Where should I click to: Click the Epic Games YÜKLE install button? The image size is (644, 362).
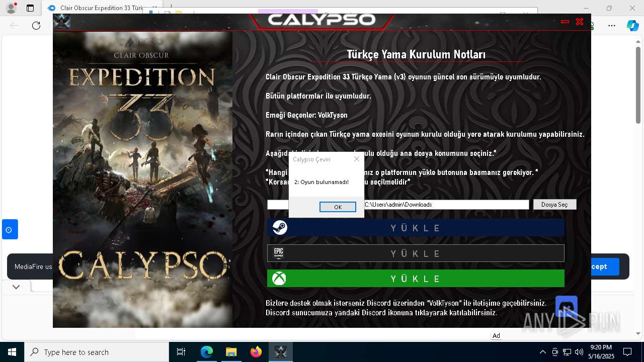[x=416, y=253]
